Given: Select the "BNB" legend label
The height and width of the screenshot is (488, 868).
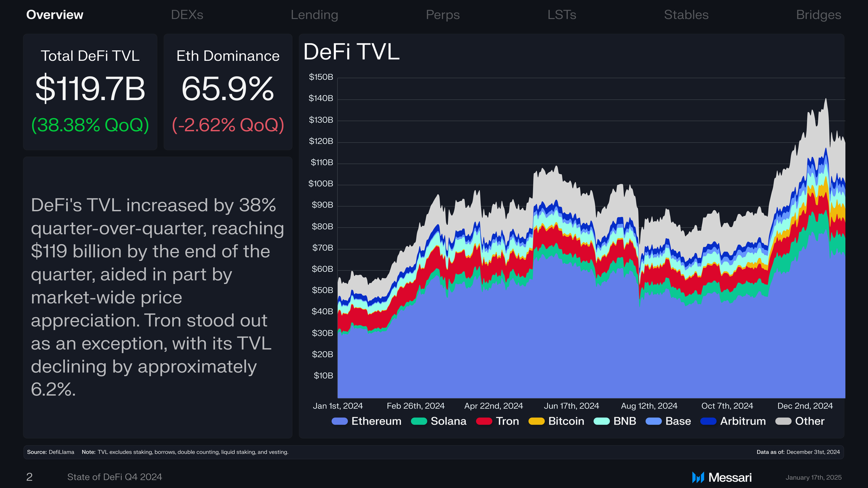Looking at the screenshot, I should pos(625,421).
